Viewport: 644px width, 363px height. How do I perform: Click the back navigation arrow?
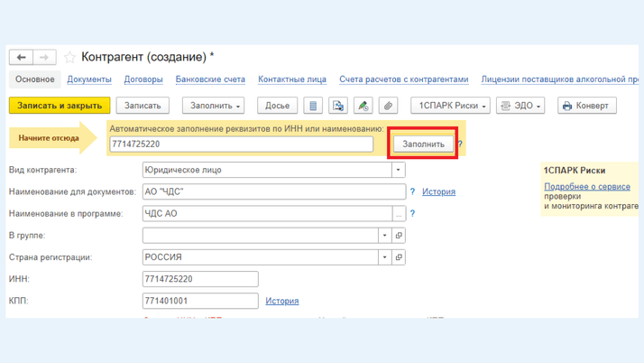tap(22, 58)
